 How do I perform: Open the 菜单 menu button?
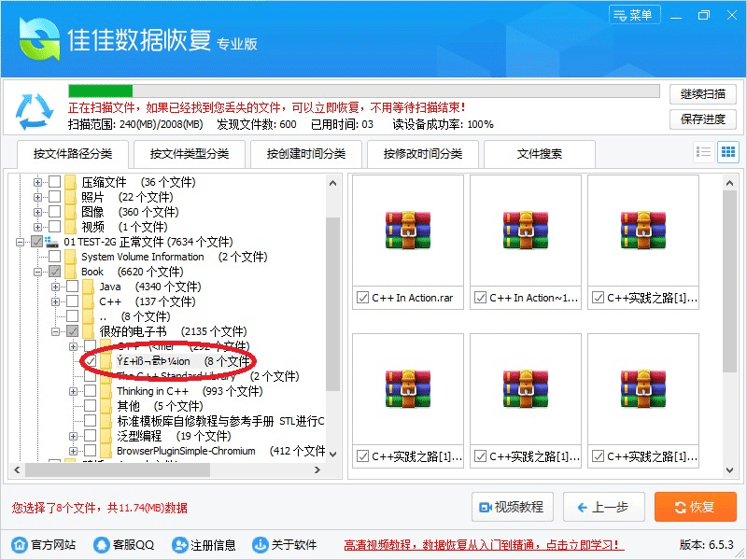(x=635, y=15)
